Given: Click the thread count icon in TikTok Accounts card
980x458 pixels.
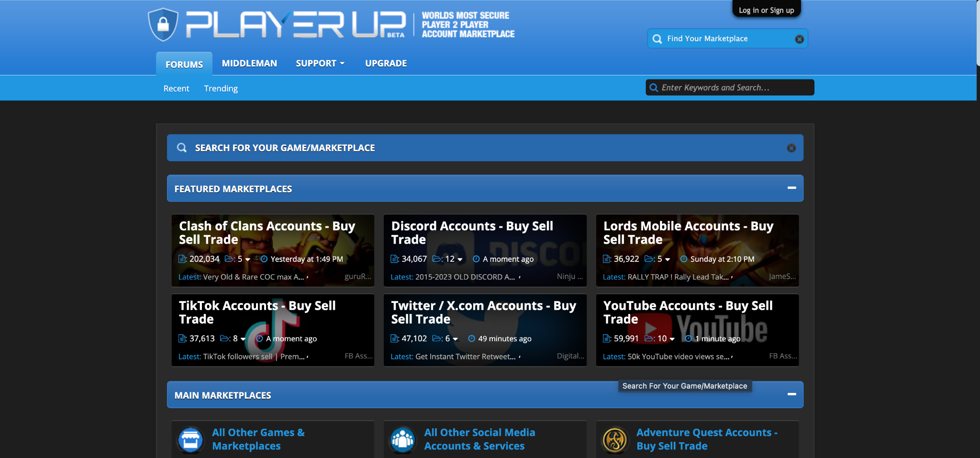Looking at the screenshot, I should (182, 338).
